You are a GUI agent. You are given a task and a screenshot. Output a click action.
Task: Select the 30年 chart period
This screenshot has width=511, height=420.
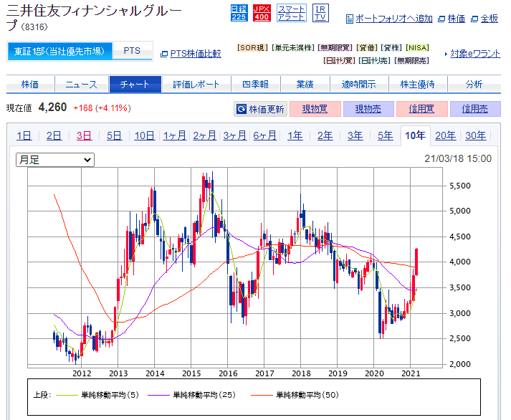pos(475,135)
